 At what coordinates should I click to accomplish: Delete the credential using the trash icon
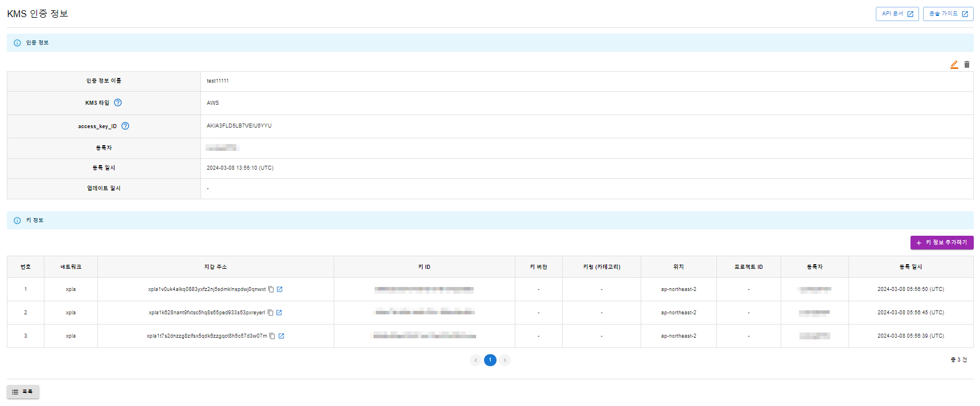(x=967, y=64)
